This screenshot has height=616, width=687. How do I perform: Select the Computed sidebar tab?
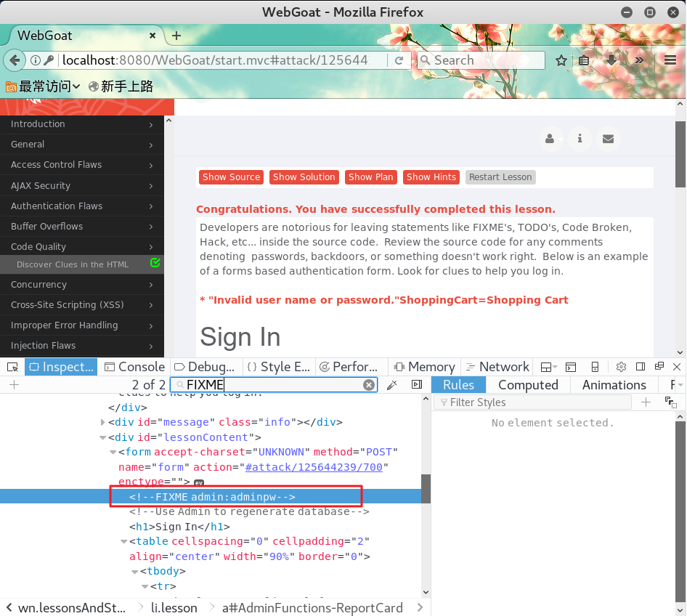(x=528, y=385)
